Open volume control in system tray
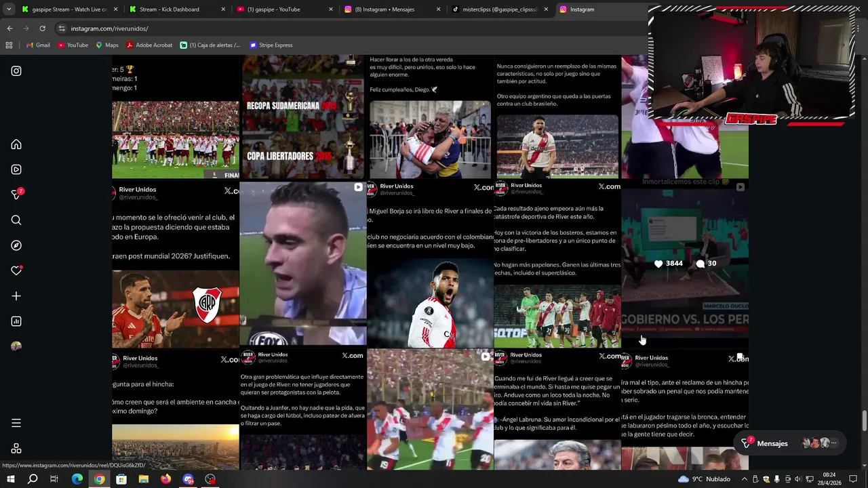 click(797, 479)
